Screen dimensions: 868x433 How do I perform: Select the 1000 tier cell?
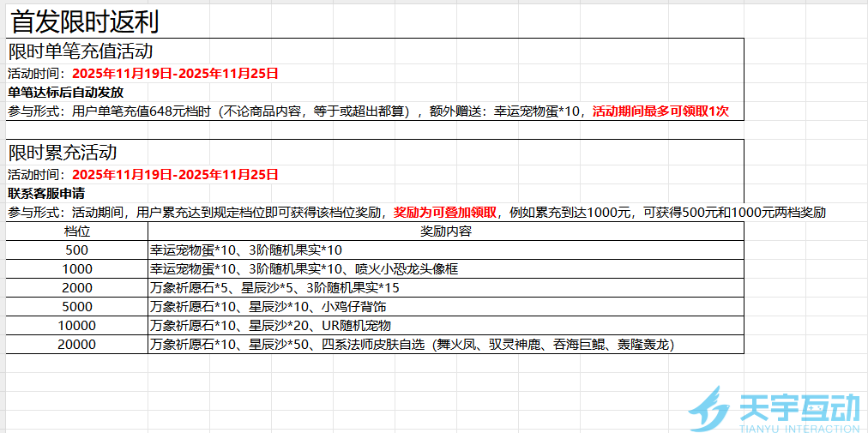pyautogui.click(x=77, y=269)
